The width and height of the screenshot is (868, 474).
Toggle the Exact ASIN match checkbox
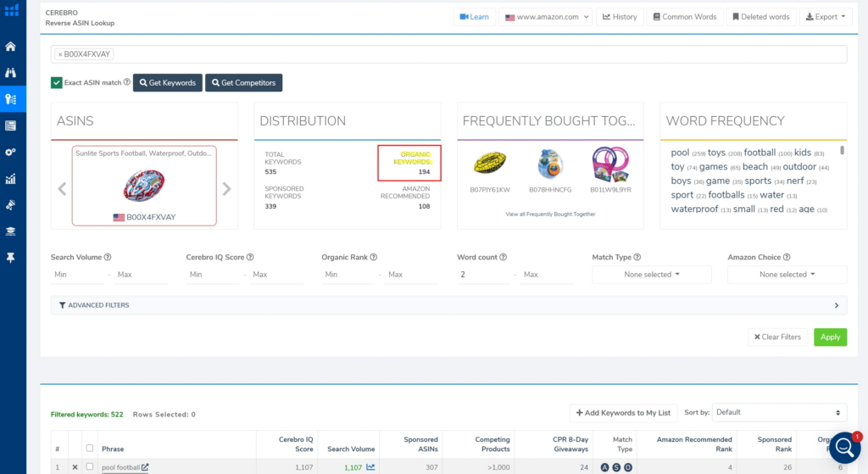coord(57,82)
